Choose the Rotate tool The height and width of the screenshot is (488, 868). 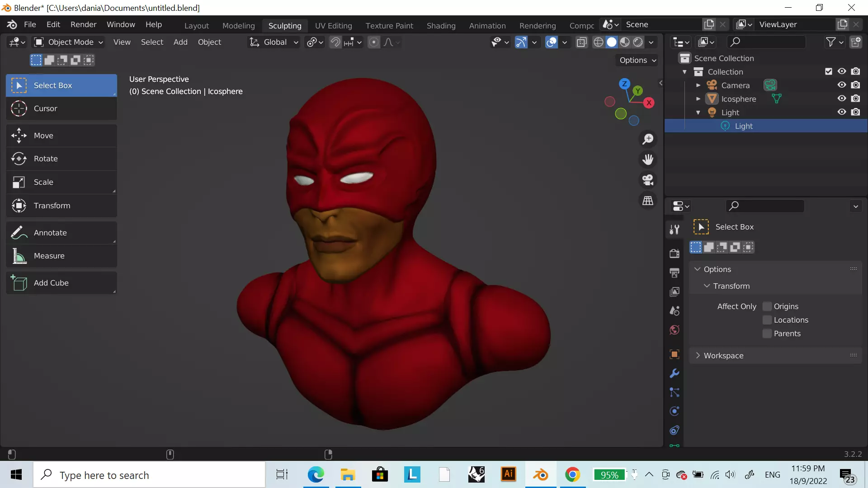(x=61, y=159)
